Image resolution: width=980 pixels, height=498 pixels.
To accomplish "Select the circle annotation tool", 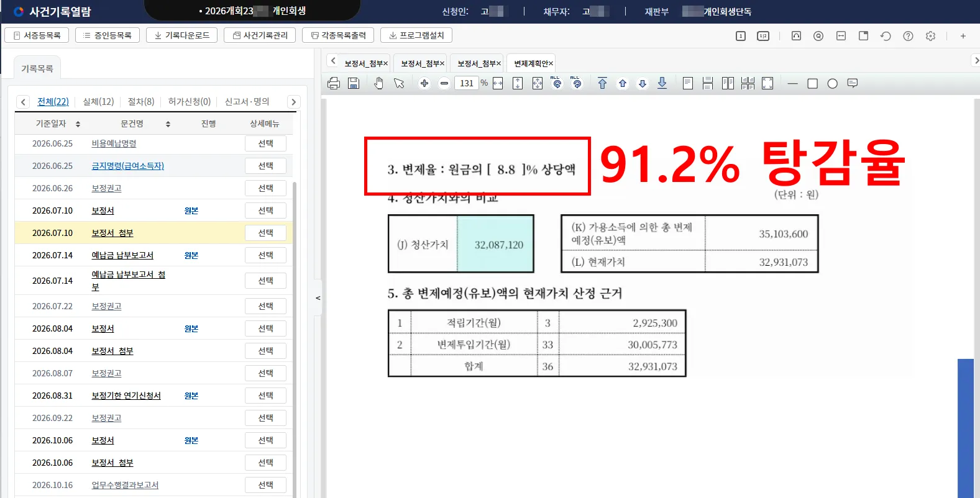I will click(833, 83).
